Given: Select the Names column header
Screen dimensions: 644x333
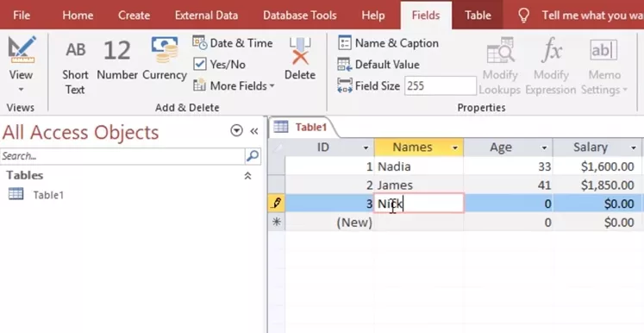Looking at the screenshot, I should (x=412, y=148).
